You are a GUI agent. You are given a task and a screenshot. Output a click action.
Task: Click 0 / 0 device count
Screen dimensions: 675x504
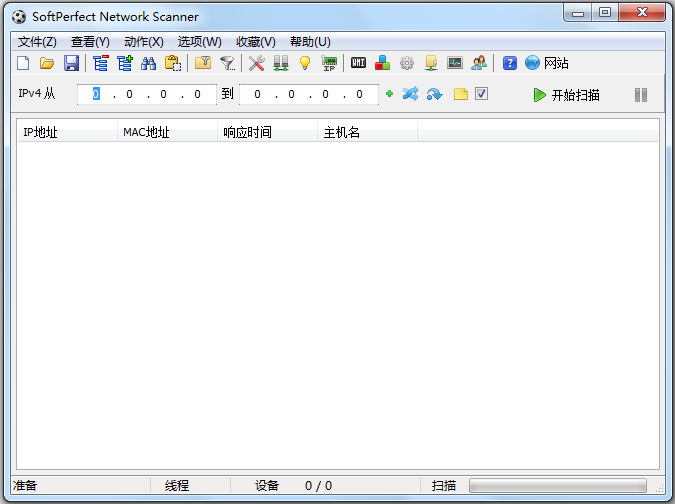point(318,485)
